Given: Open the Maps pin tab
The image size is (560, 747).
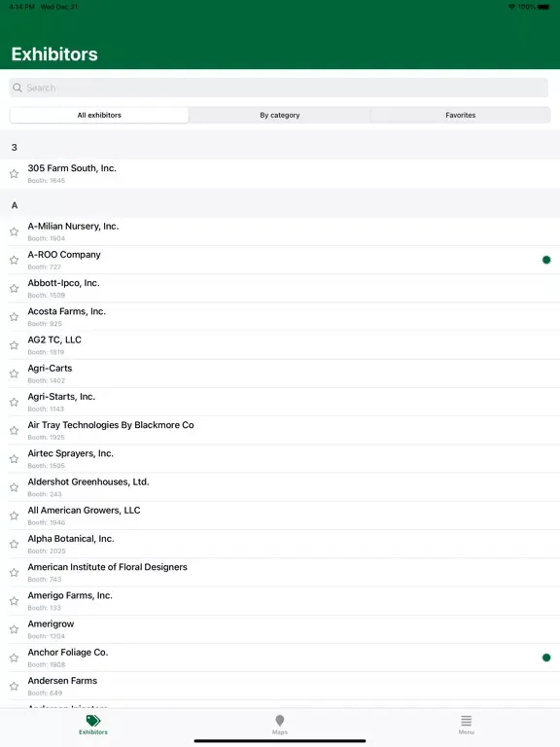Looking at the screenshot, I should pos(280,725).
